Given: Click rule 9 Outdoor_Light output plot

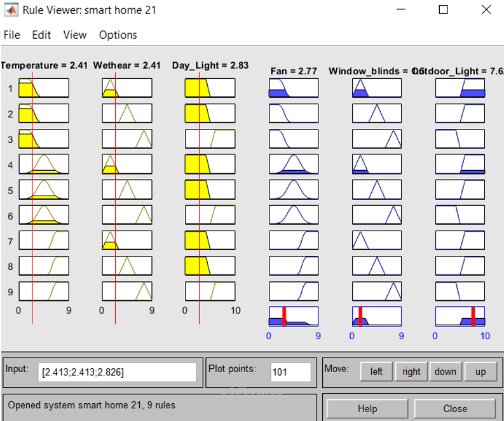Looking at the screenshot, I should click(460, 291).
